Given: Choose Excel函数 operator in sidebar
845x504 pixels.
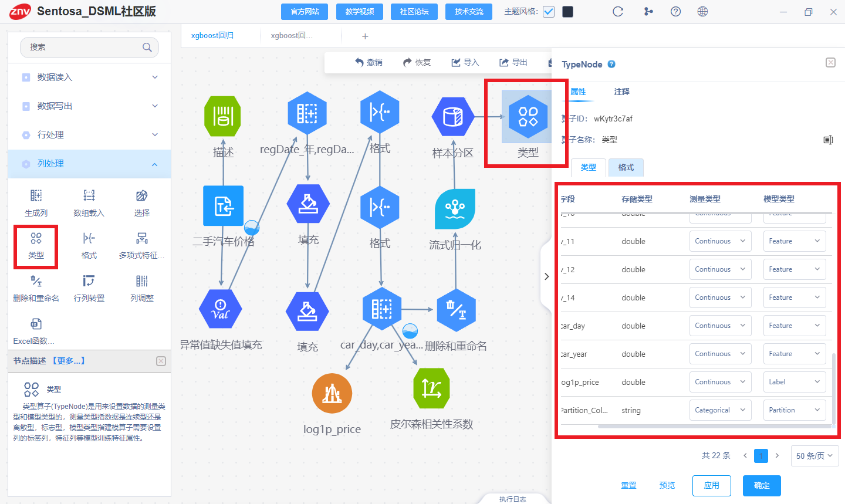Looking at the screenshot, I should point(33,332).
